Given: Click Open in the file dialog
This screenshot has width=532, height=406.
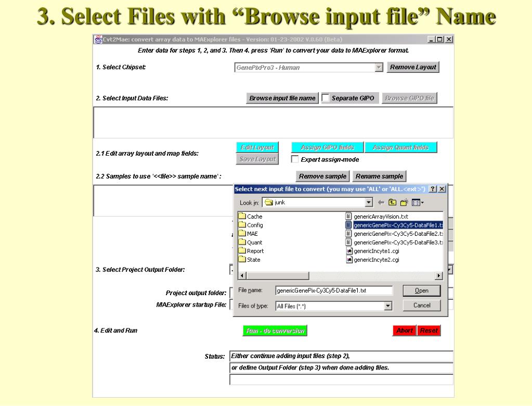Looking at the screenshot, I should pyautogui.click(x=422, y=290).
